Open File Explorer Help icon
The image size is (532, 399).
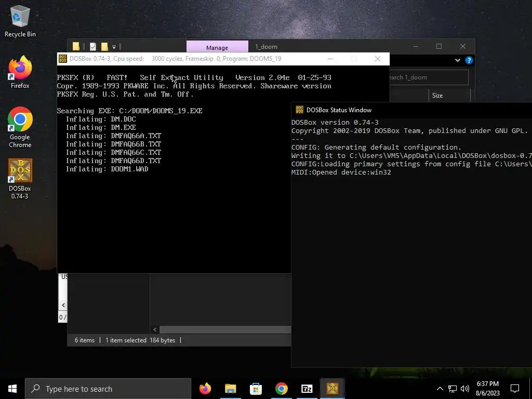(469, 60)
